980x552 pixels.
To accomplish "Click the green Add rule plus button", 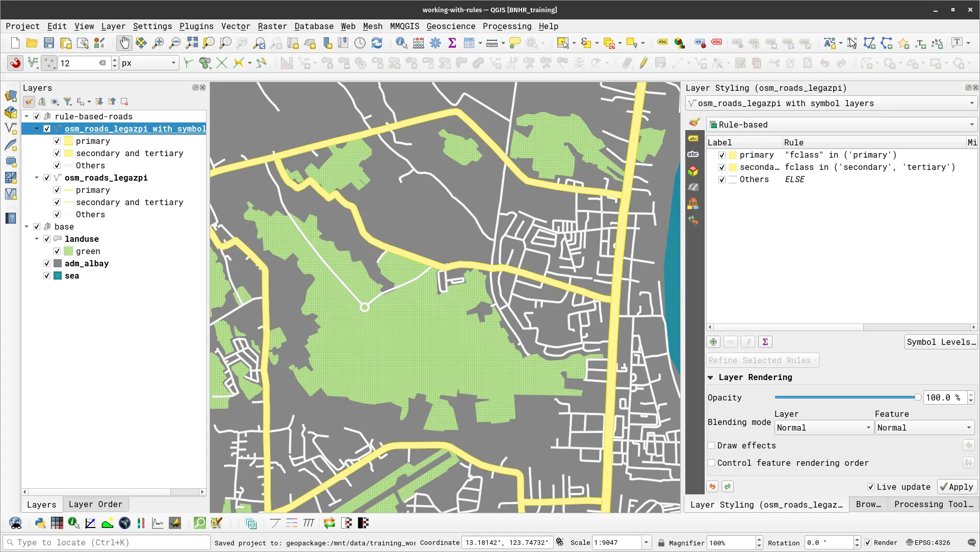I will [x=713, y=342].
